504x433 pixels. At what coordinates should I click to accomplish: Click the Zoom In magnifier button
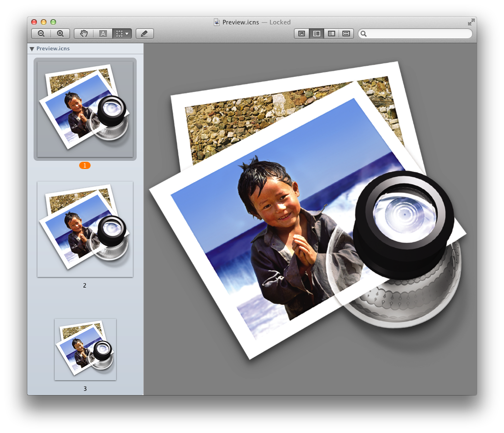(x=60, y=34)
